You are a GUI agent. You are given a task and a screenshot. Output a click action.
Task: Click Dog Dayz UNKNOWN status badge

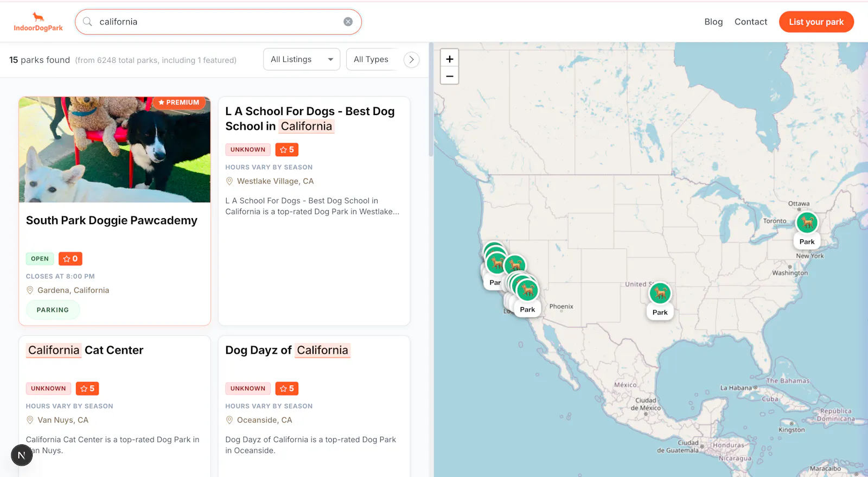pyautogui.click(x=248, y=389)
